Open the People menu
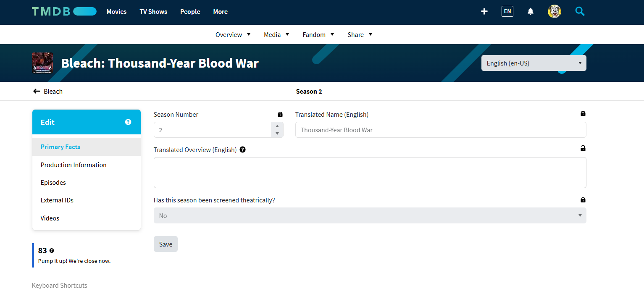 [190, 12]
